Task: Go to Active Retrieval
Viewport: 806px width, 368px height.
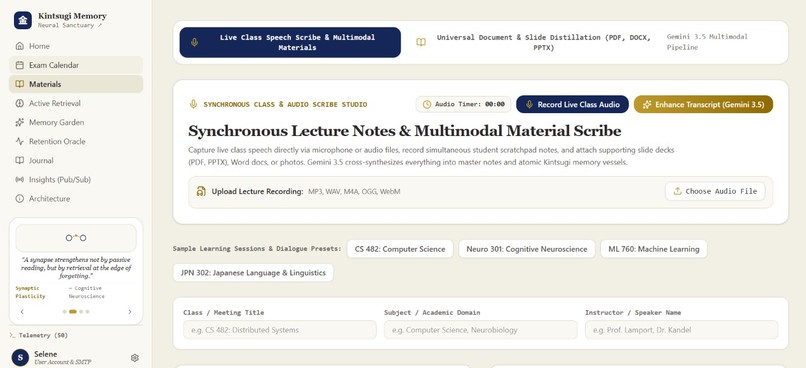Action: [x=76, y=103]
